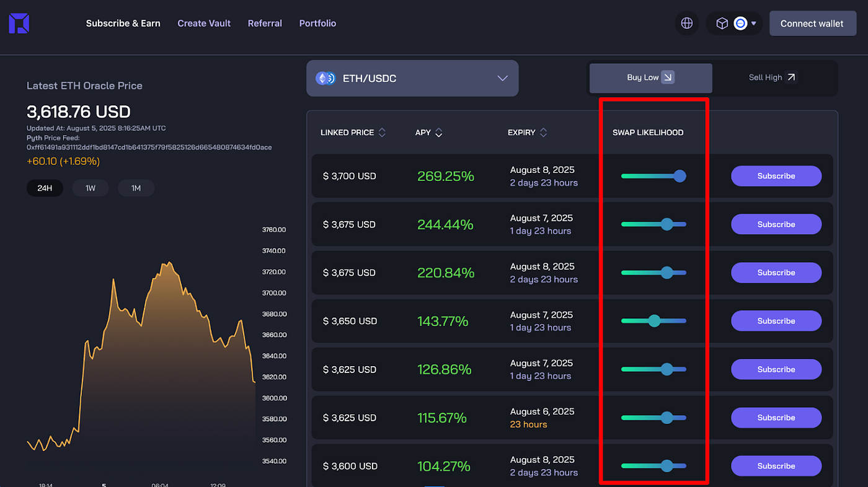This screenshot has height=487, width=868.
Task: Open the Create Vault menu item
Action: pyautogui.click(x=204, y=23)
